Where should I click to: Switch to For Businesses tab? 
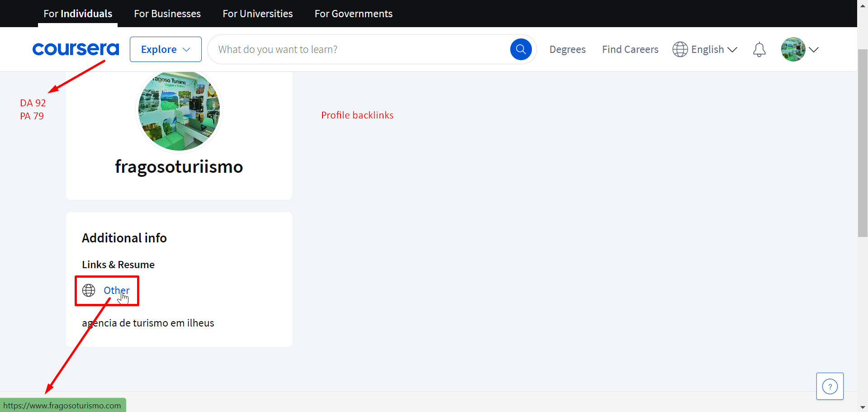pyautogui.click(x=167, y=14)
